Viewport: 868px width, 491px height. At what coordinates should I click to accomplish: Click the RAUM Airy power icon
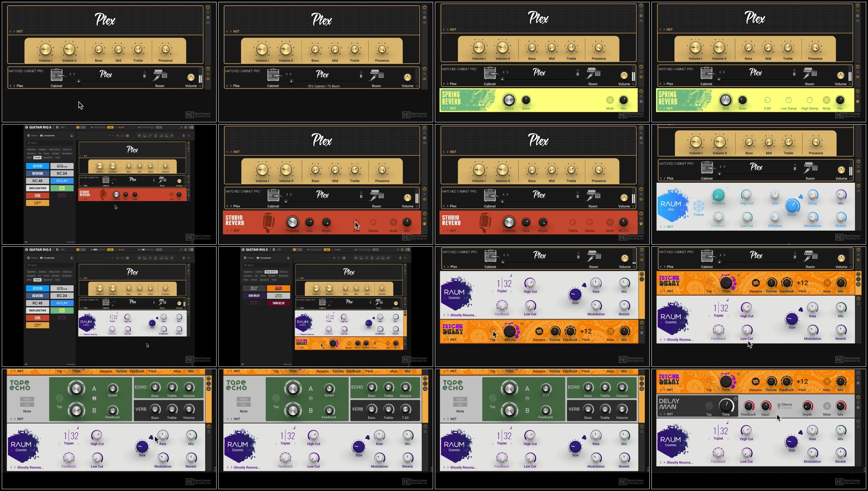858,186
